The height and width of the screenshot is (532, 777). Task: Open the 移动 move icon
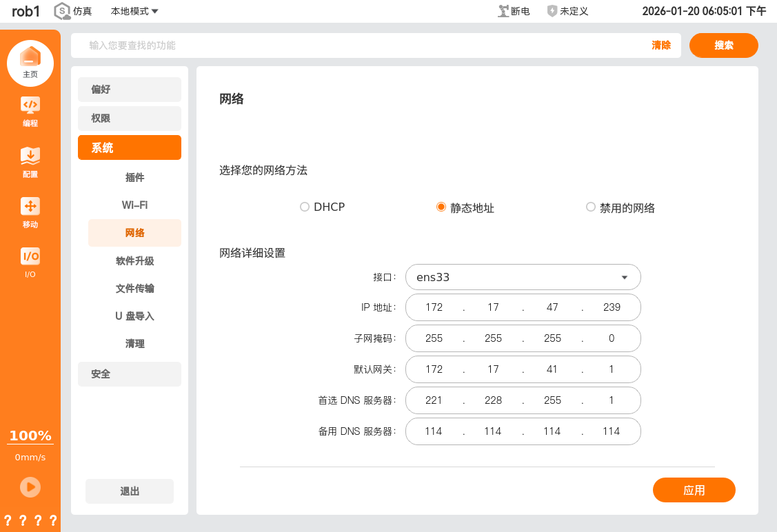[30, 206]
